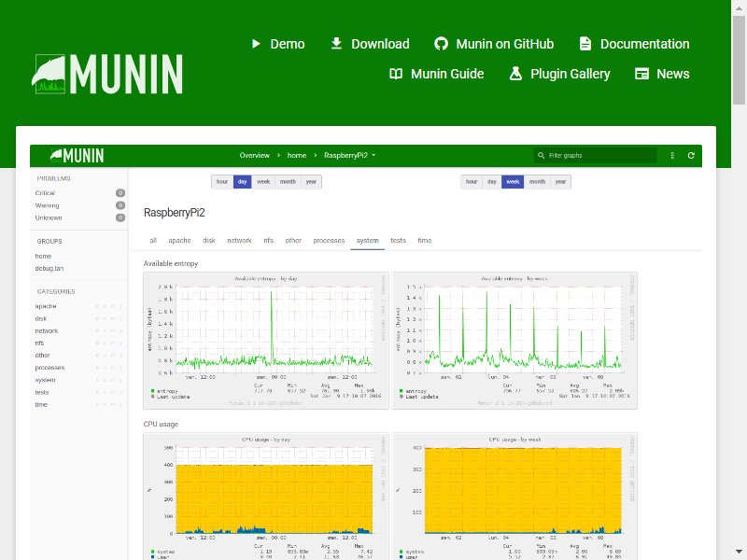Select 'year' in the left time-range group
747x560 pixels.
click(x=311, y=182)
